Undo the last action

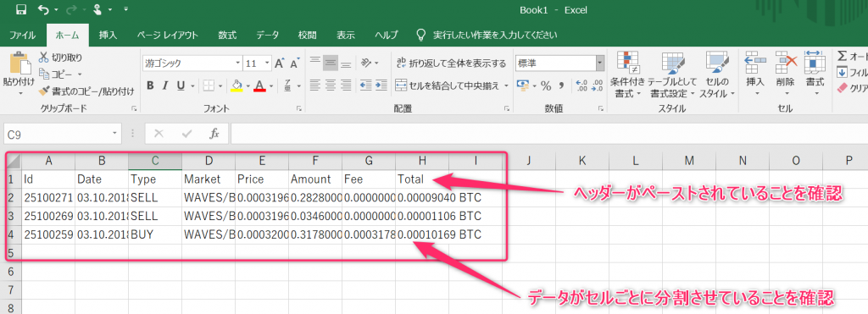click(44, 9)
